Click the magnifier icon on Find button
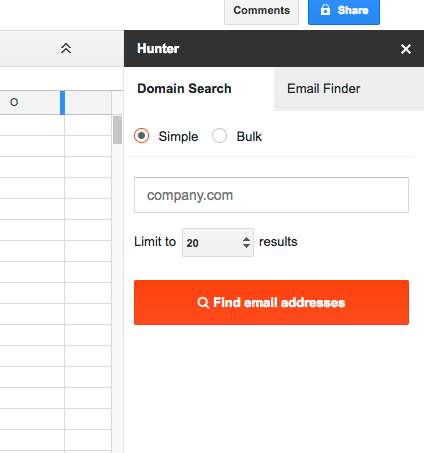The width and height of the screenshot is (424, 453). point(203,303)
